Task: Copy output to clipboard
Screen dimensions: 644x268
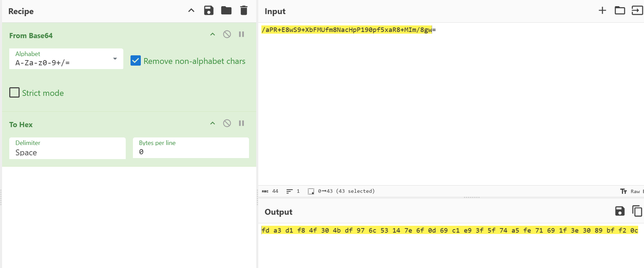Action: tap(637, 211)
